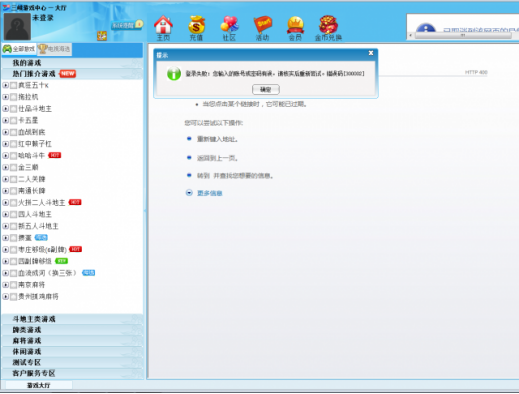Select the 四人斗地主 game entry
Image resolution: width=519 pixels, height=394 pixels.
(x=35, y=214)
